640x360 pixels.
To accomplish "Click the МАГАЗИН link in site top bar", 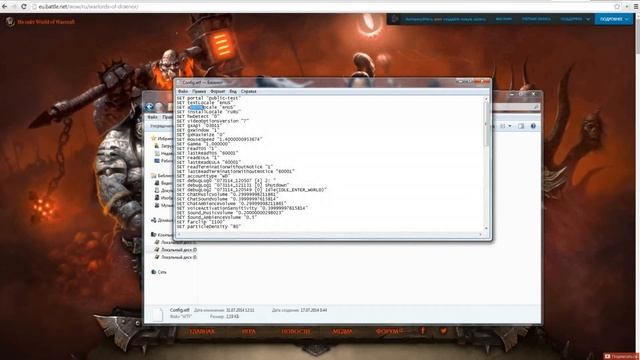I will (504, 19).
